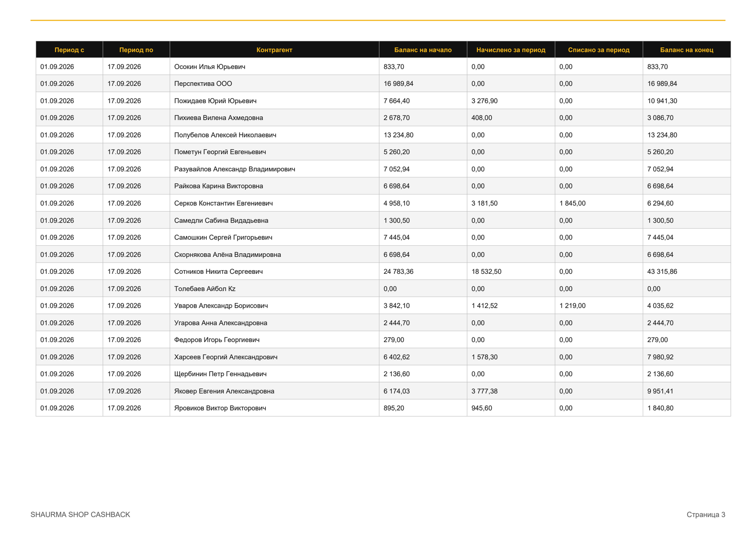Click the 'Баланс на начало' column header
The width and height of the screenshot is (756, 535).
click(x=423, y=50)
